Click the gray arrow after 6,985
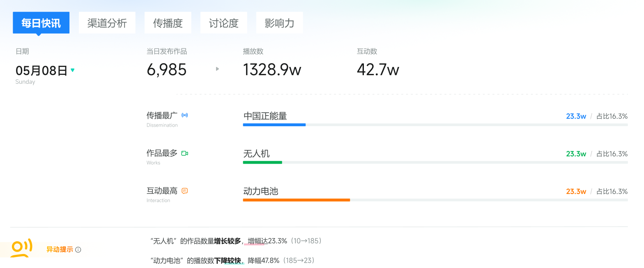644x268 pixels. point(217,69)
